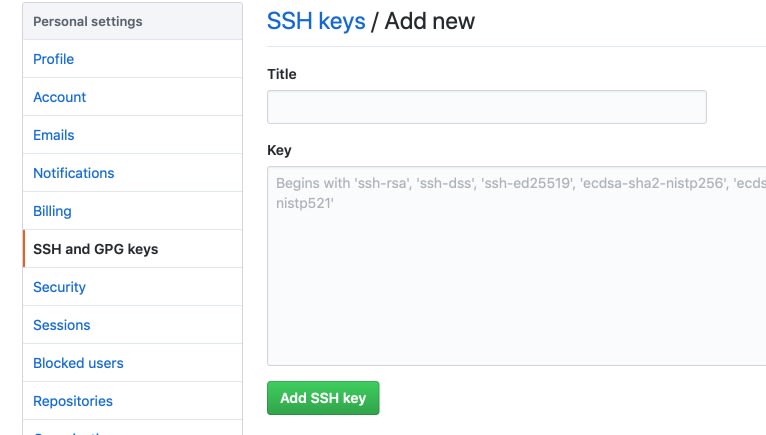Click the Add new heading text

pos(429,21)
